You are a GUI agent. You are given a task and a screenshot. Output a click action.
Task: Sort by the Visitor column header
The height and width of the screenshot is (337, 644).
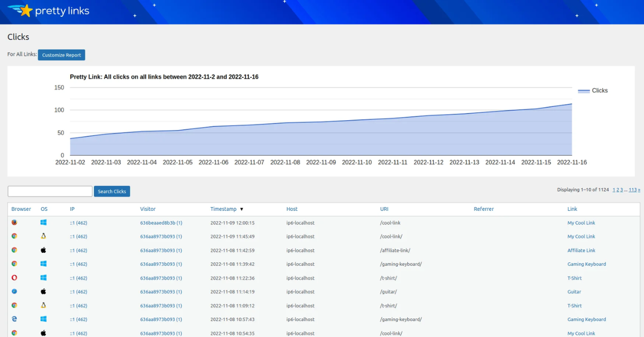click(148, 209)
